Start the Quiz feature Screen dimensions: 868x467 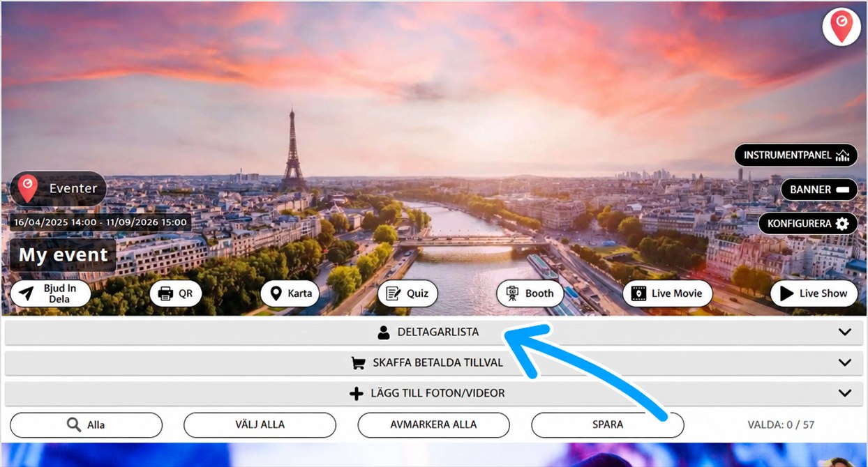coord(407,293)
